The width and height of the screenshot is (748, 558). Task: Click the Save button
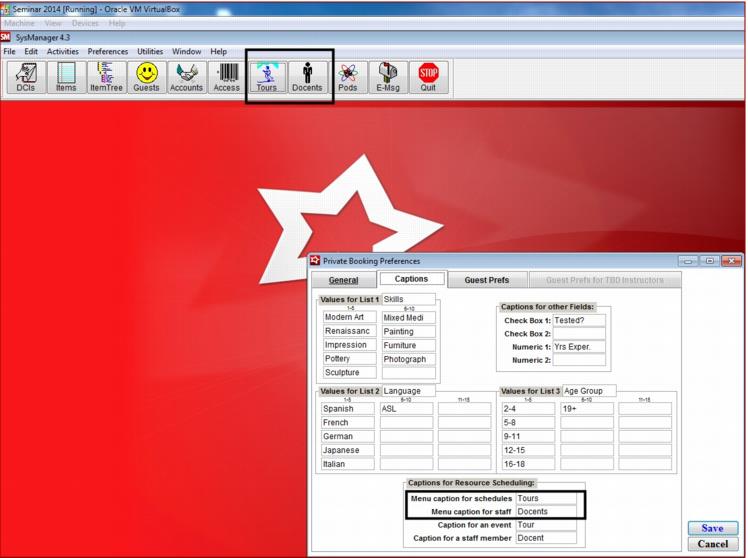712,528
